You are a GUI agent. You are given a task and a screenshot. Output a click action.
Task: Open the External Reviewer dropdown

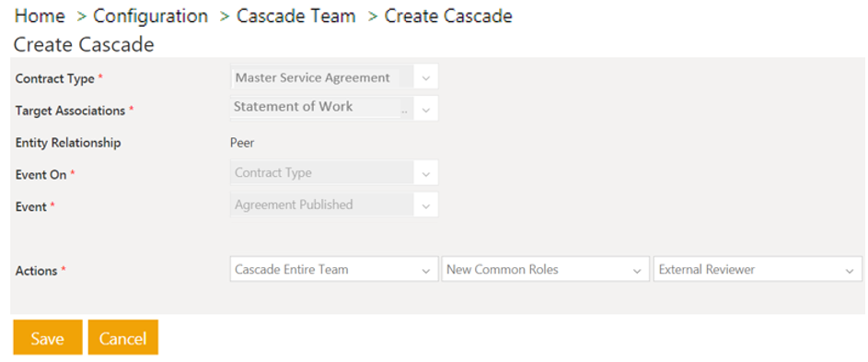pos(758,269)
